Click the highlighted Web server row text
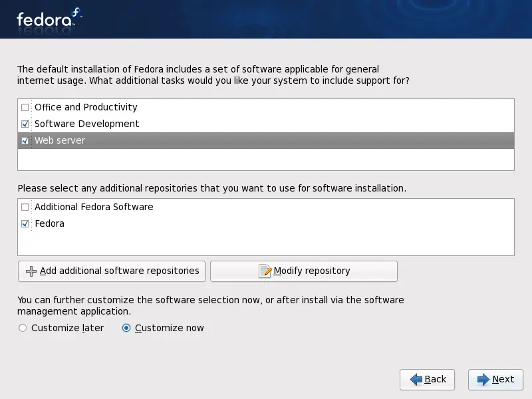The width and height of the screenshot is (532, 399). (x=60, y=140)
